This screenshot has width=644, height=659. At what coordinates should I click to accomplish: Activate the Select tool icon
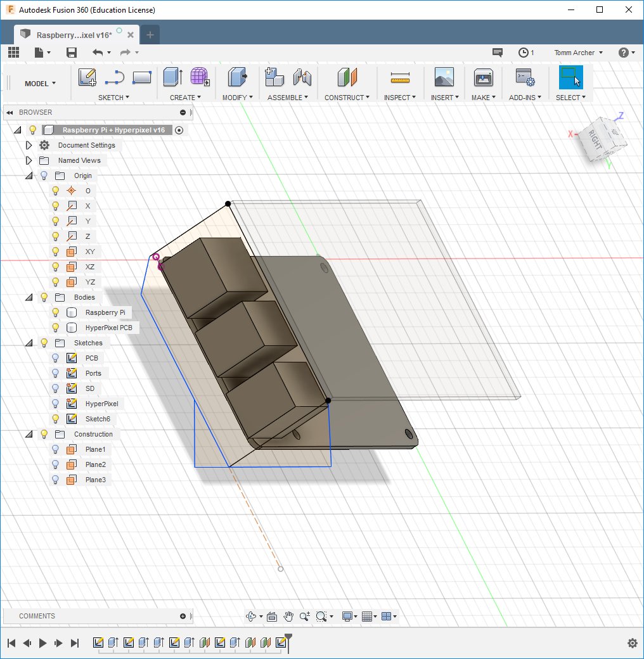pyautogui.click(x=571, y=77)
